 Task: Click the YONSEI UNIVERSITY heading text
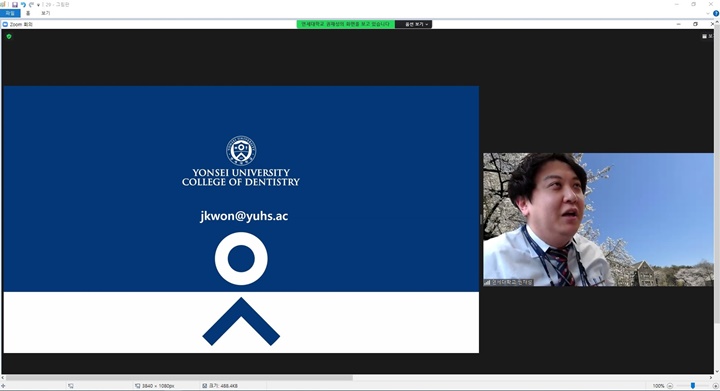(241, 173)
